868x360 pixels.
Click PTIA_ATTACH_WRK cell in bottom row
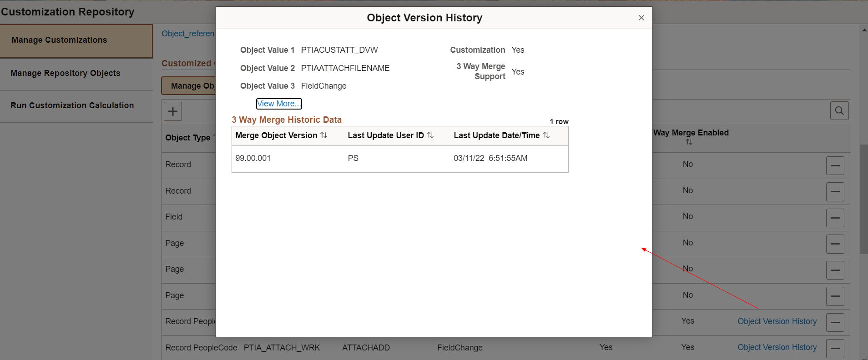[x=282, y=348]
